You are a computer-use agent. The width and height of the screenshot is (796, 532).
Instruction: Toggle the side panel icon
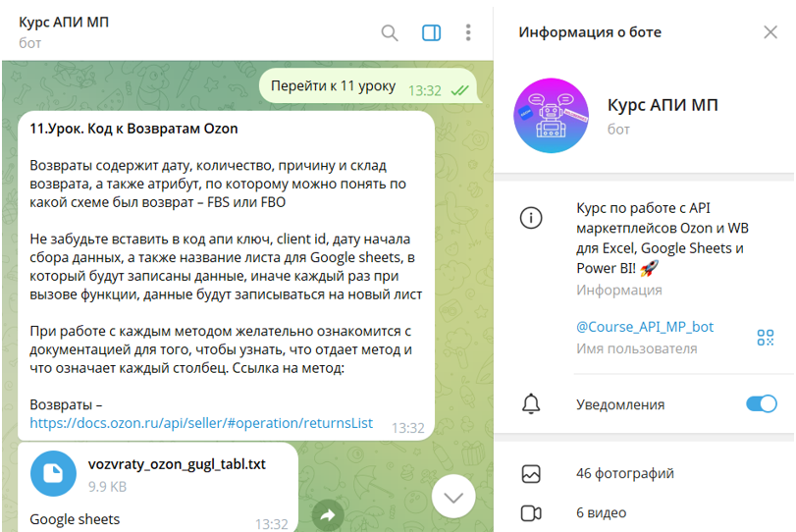tap(431, 33)
